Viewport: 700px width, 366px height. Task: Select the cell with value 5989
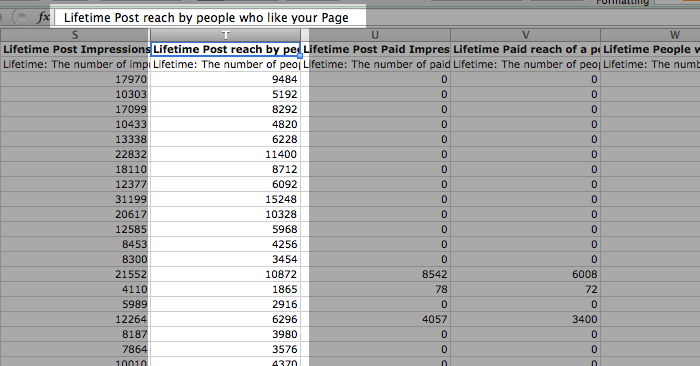click(x=75, y=304)
